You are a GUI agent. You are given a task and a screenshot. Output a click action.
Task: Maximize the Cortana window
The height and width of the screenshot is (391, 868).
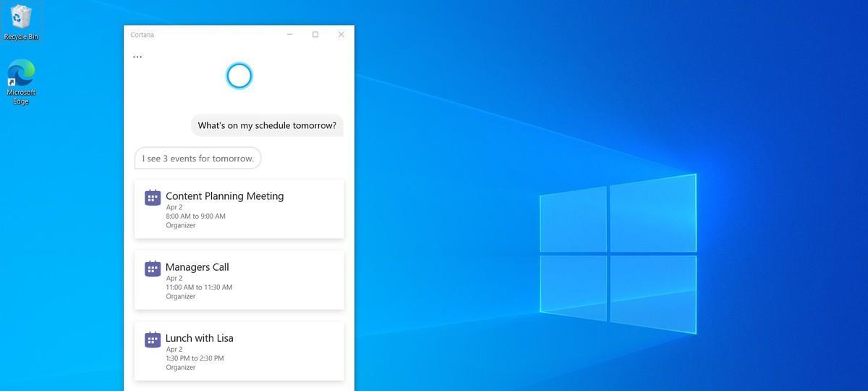click(x=315, y=34)
